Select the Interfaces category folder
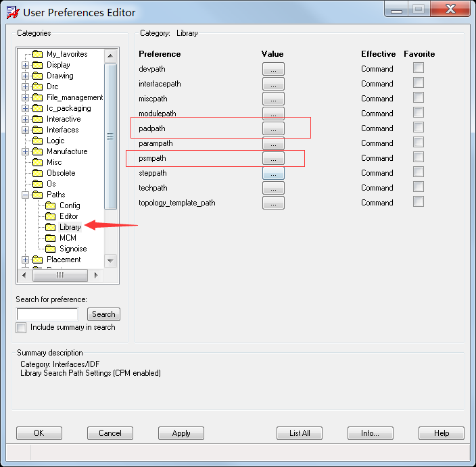476x467 pixels. [x=55, y=130]
